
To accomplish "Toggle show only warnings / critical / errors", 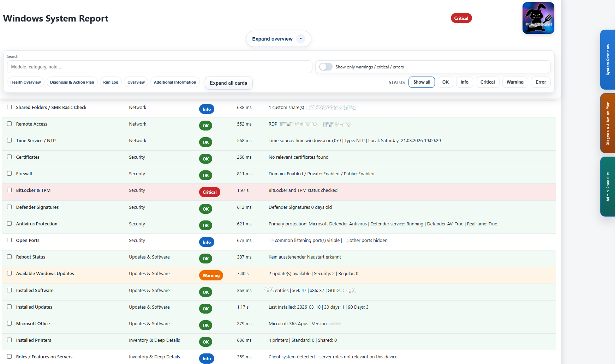I will [x=326, y=67].
